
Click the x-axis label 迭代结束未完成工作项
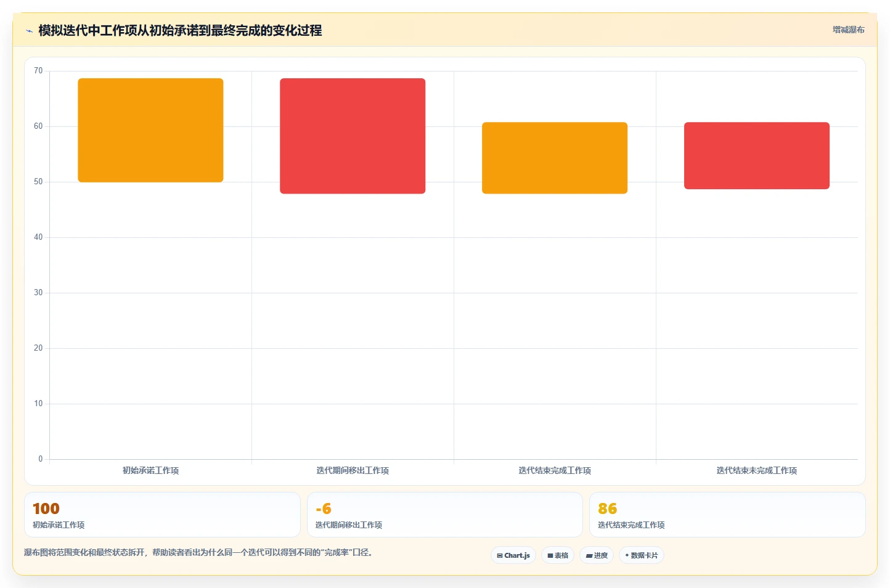coord(757,470)
